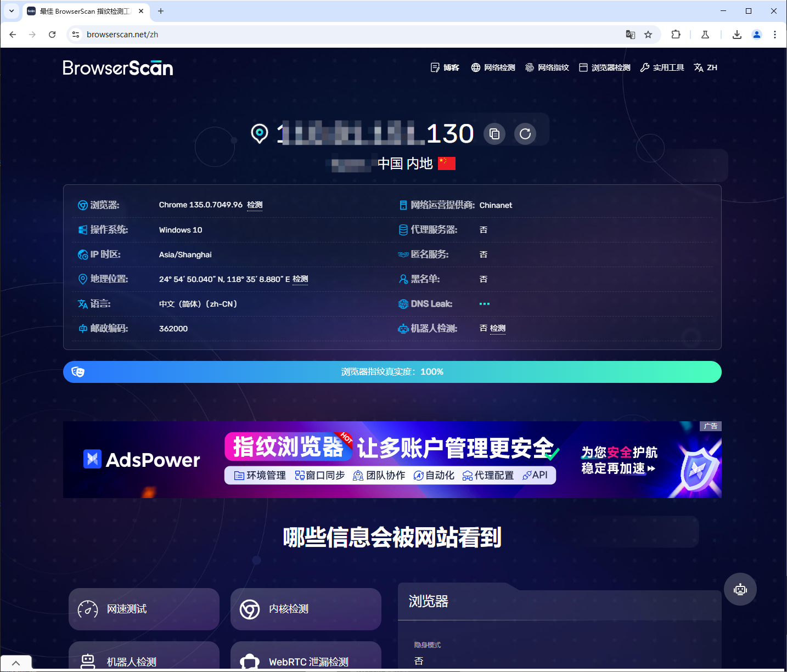Click the 语言 row translate icon
This screenshot has height=672, width=787.
tap(83, 304)
